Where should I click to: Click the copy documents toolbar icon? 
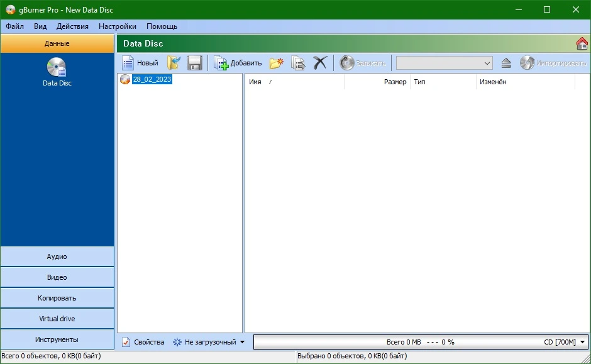[x=298, y=63]
